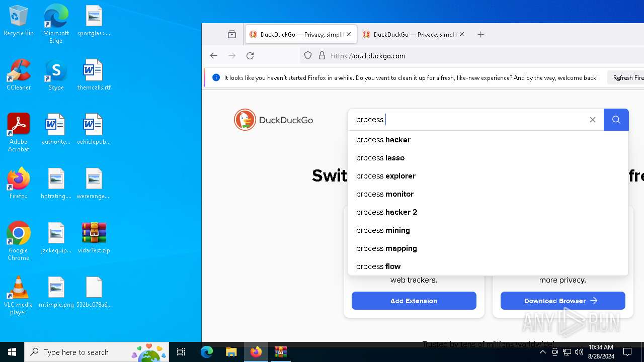The width and height of the screenshot is (644, 362).
Task: Click the Download Browser button
Action: coord(563,301)
